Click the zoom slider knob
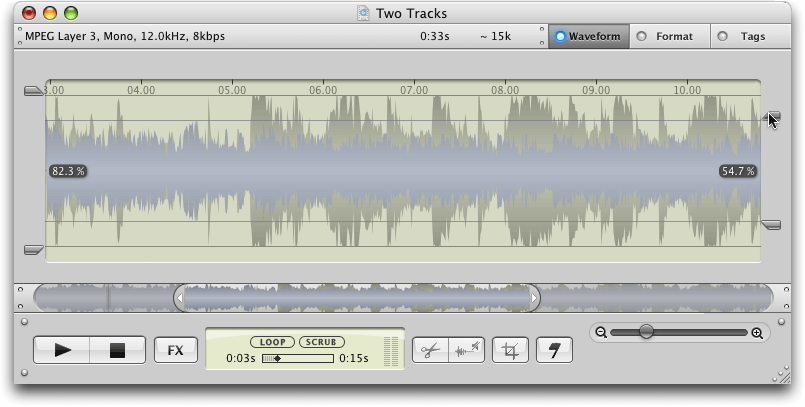The width and height of the screenshot is (805, 407). click(x=646, y=332)
